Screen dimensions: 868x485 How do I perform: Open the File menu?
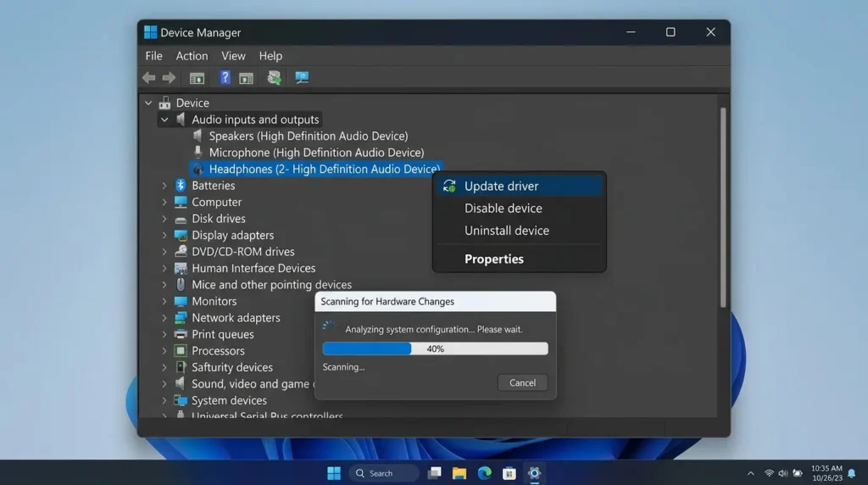[154, 56]
